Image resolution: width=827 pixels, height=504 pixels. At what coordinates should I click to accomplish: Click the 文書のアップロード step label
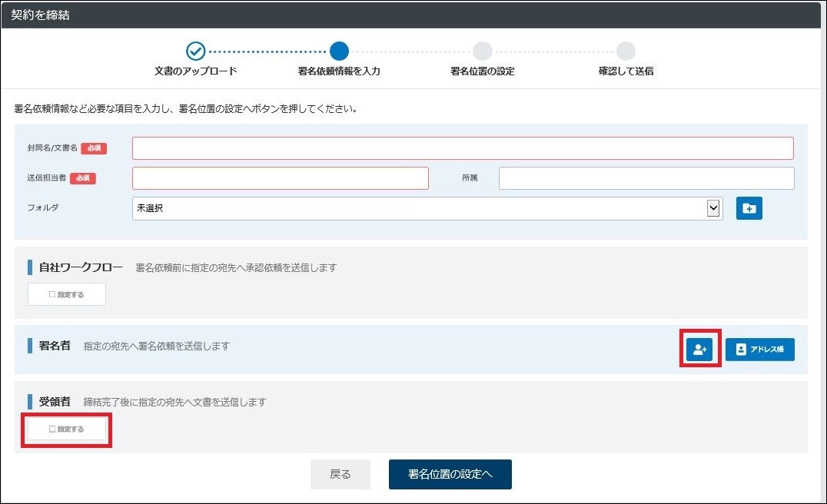click(x=196, y=71)
